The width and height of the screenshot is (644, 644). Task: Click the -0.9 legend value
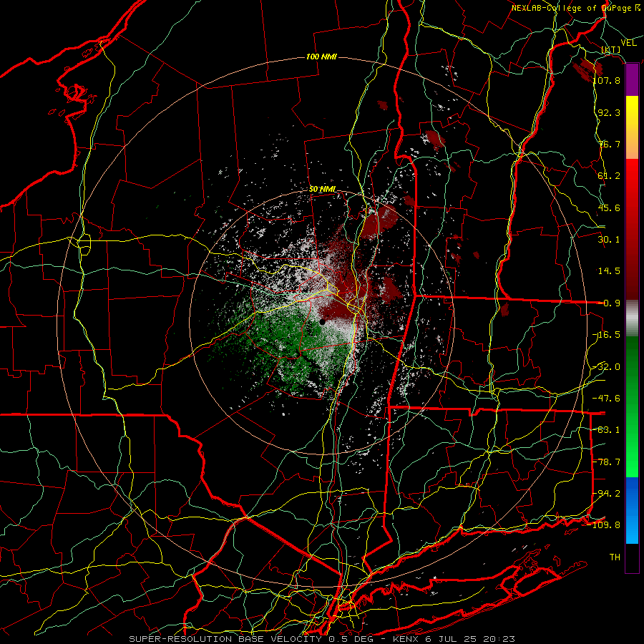tap(609, 303)
